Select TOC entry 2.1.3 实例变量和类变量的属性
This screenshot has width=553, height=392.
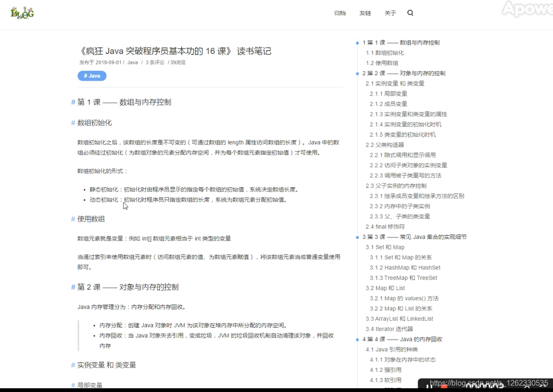[x=408, y=114]
